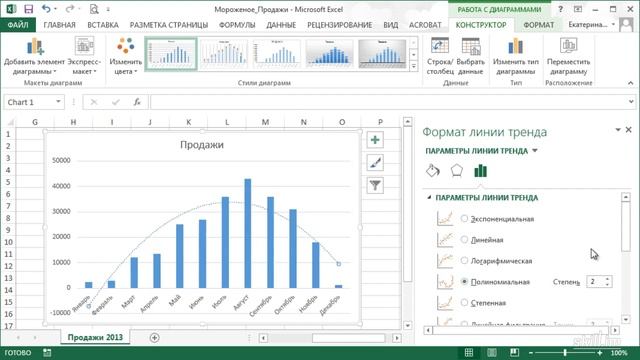Viewport: 640px width, 360px height.
Task: Open task pane options dropdown arrow
Action: pyautogui.click(x=618, y=130)
